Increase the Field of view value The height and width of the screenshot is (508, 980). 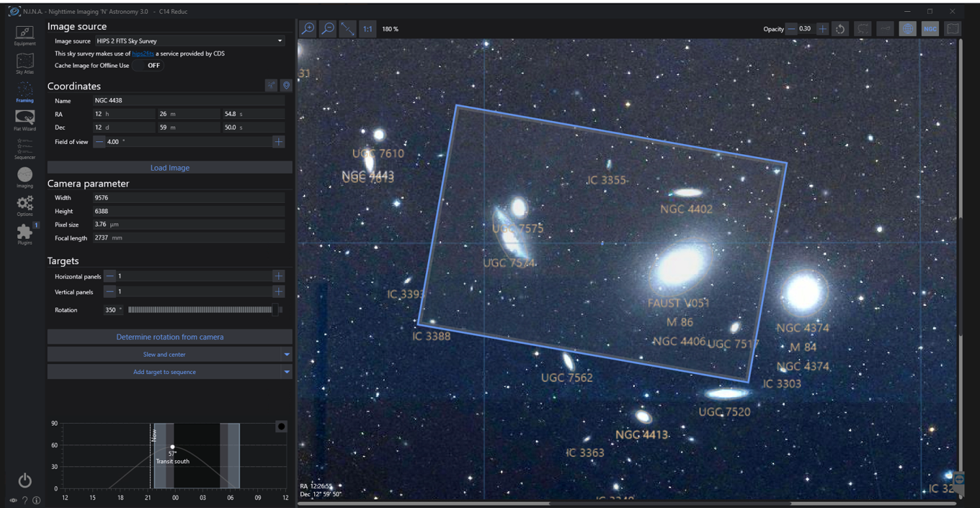279,142
